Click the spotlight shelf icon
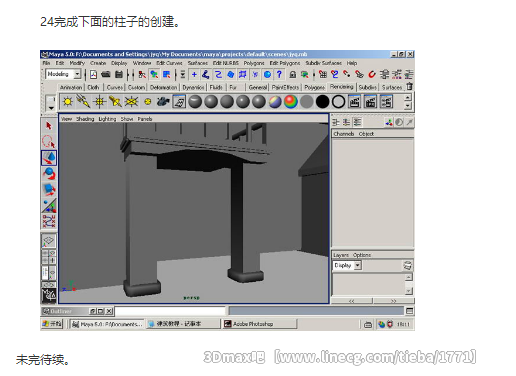 pos(115,102)
